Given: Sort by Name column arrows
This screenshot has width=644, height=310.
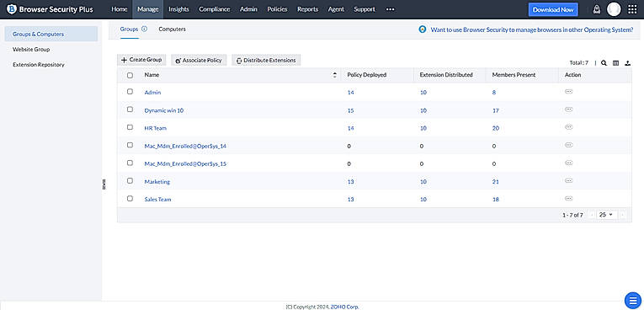Looking at the screenshot, I should pyautogui.click(x=335, y=75).
